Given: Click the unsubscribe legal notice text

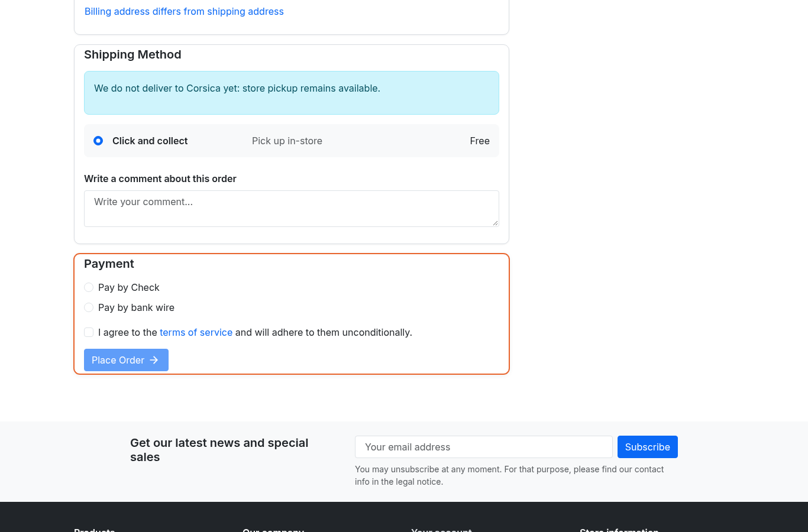Looking at the screenshot, I should 509,475.
